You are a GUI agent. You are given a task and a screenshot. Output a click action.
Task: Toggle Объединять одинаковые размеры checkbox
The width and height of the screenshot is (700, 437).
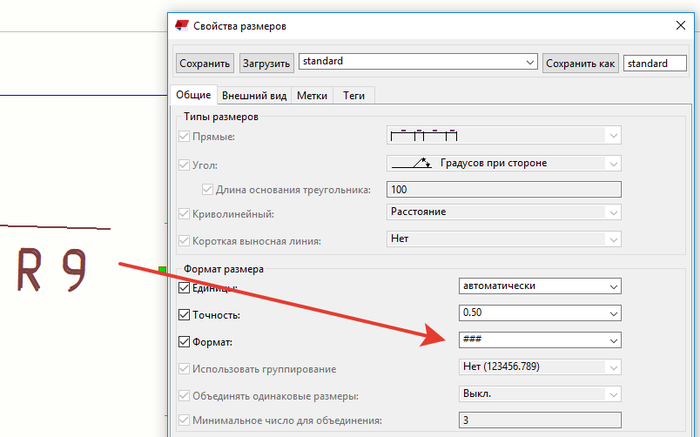[184, 395]
